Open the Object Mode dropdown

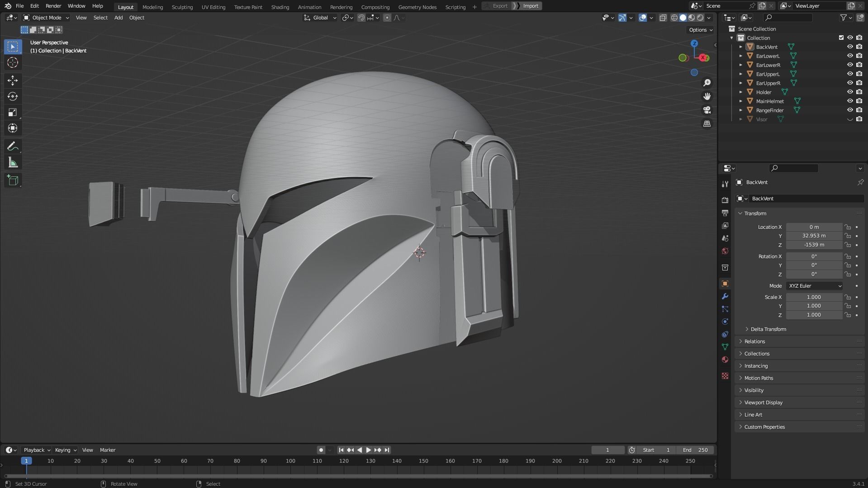(46, 18)
